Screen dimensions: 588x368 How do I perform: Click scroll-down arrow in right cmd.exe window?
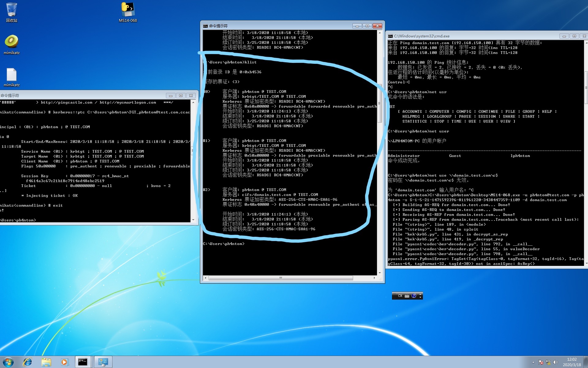586,263
